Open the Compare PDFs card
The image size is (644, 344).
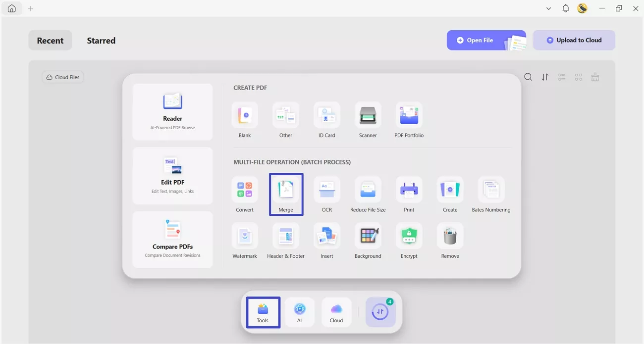(x=173, y=240)
